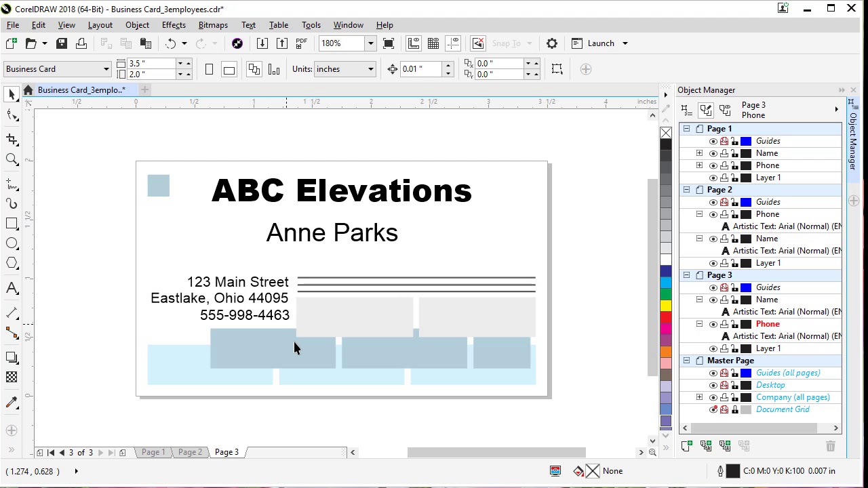Select the Text tool
The image size is (868, 488).
(x=12, y=288)
